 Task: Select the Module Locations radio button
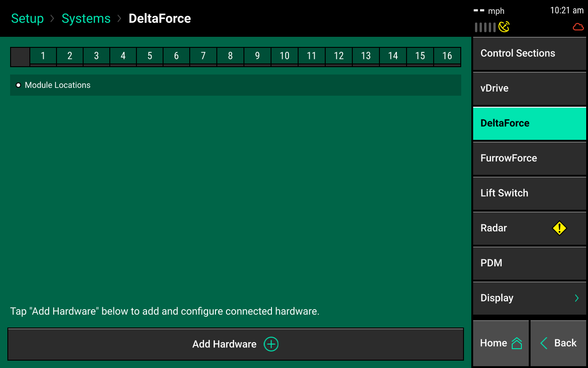pos(18,85)
